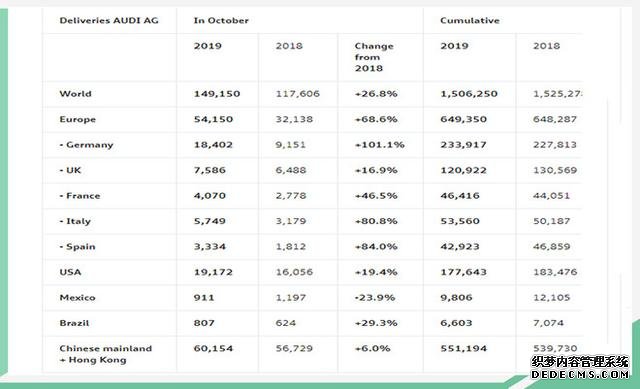Select the USA row label

click(x=70, y=272)
